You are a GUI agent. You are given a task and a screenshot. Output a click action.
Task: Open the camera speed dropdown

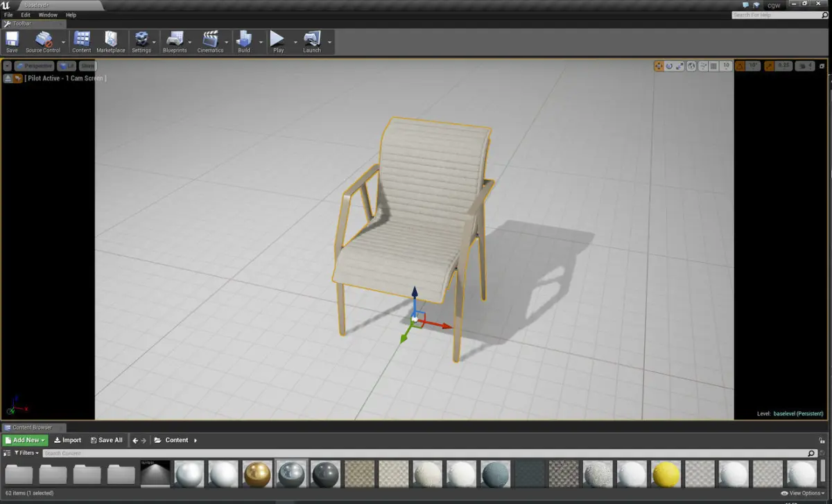[x=804, y=66]
